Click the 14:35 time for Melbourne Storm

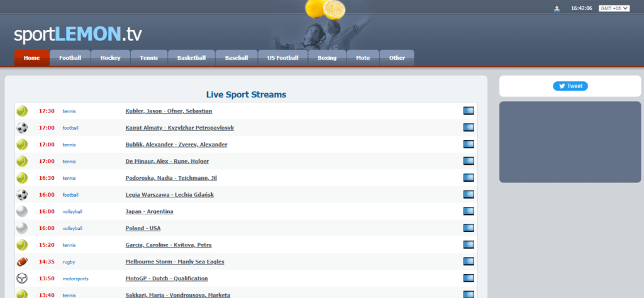[x=47, y=262]
